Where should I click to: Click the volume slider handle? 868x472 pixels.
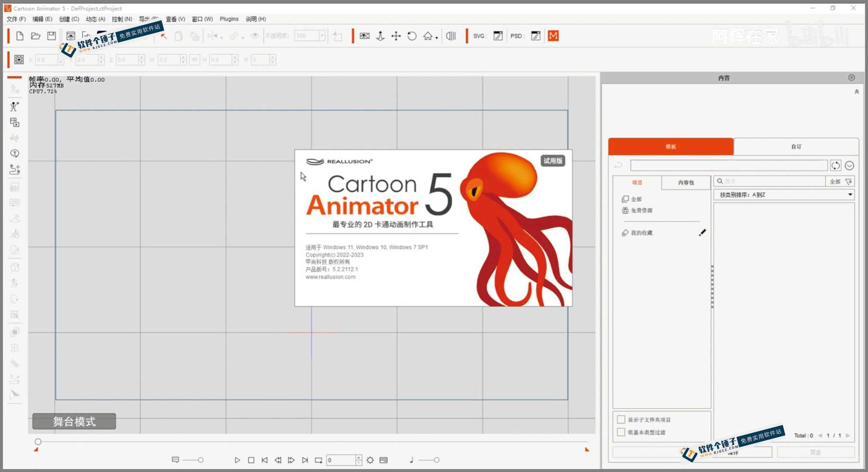coord(436,460)
